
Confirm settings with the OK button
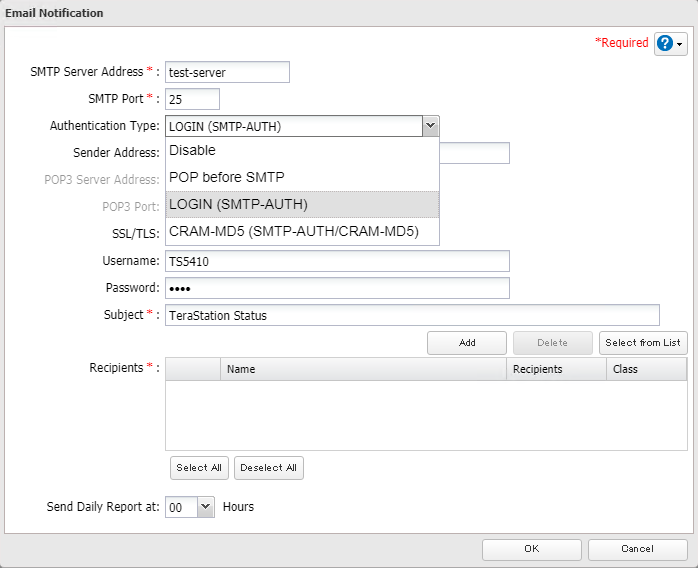pos(531,549)
